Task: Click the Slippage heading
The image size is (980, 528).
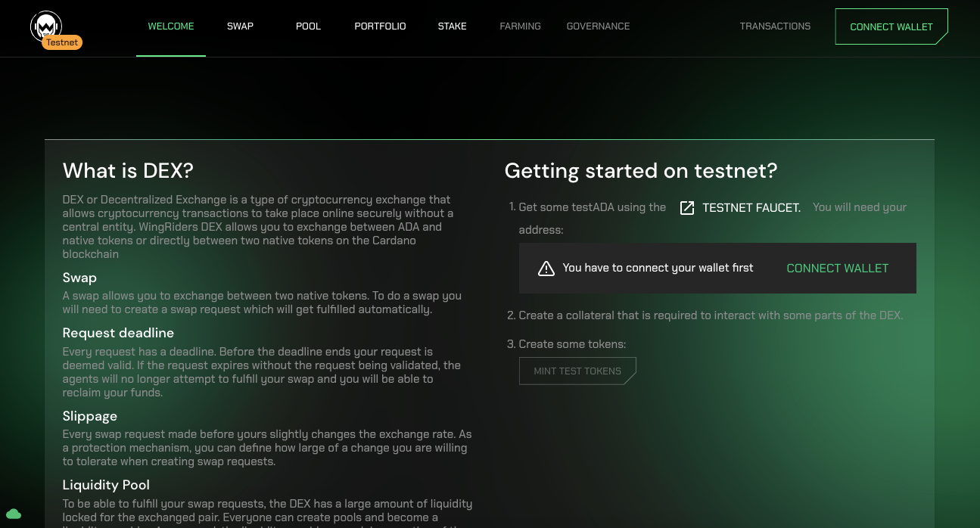Action: coord(90,416)
